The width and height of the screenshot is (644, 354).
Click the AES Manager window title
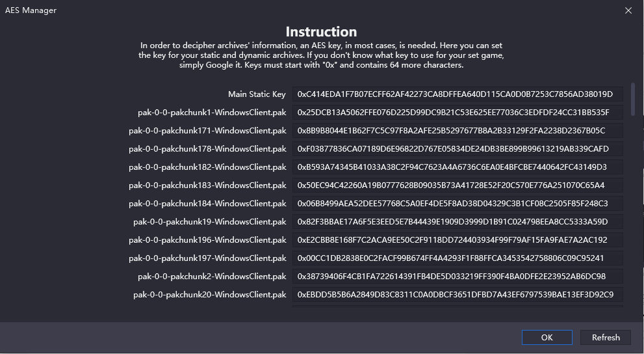[31, 10]
